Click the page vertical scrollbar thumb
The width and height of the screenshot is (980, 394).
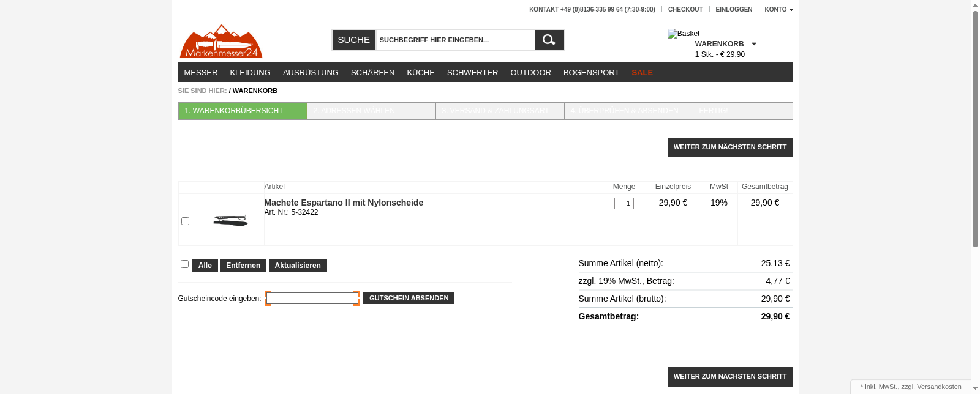[x=975, y=128]
